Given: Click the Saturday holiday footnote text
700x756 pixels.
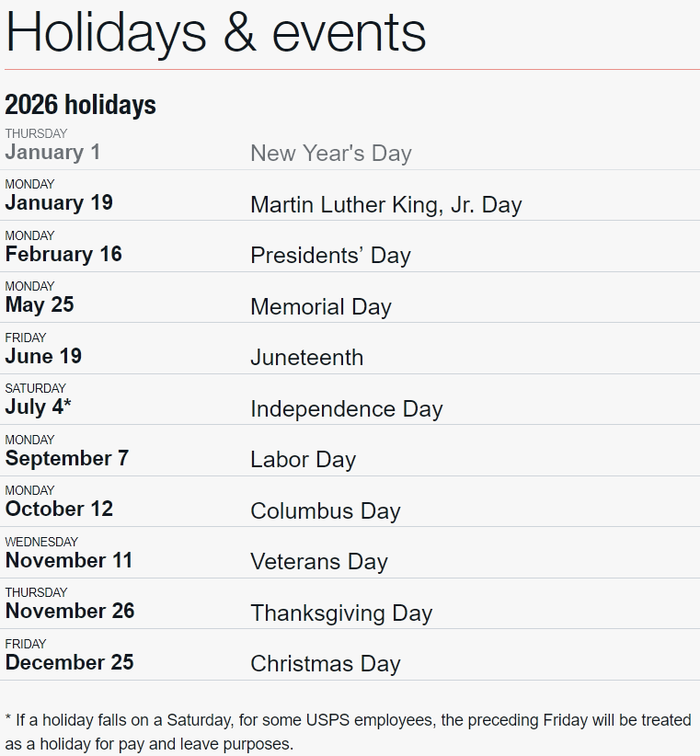Looking at the screenshot, I should click(348, 732).
